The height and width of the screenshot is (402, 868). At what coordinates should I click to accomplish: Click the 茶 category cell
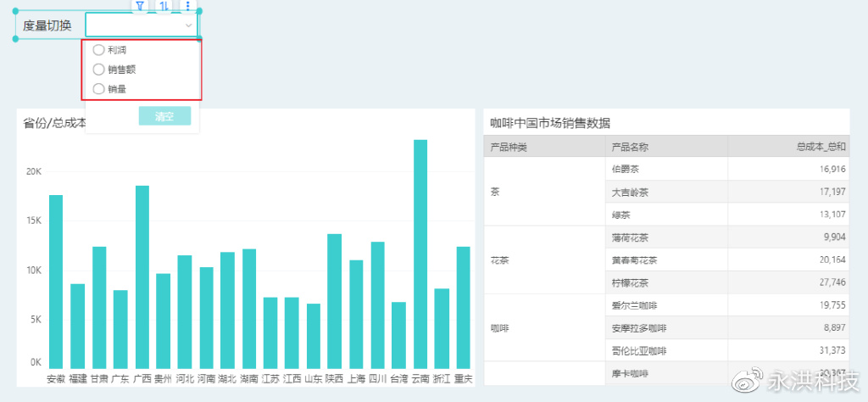[545, 192]
